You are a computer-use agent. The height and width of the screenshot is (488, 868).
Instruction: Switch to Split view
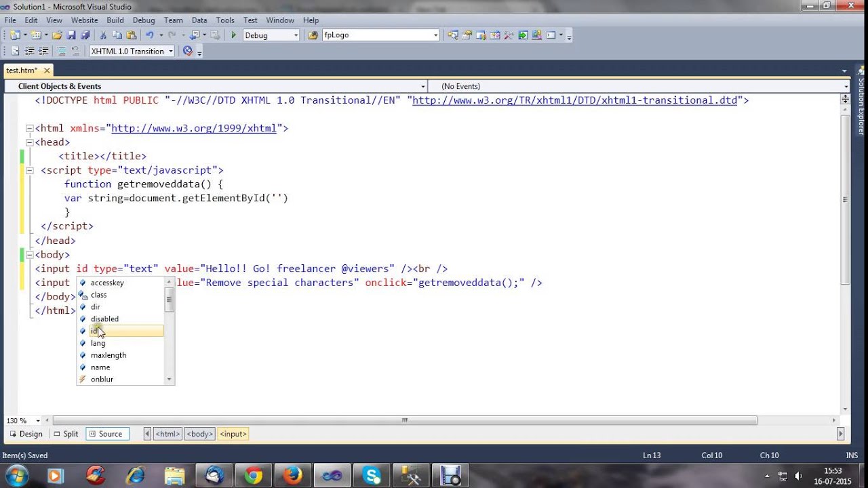tap(66, 434)
